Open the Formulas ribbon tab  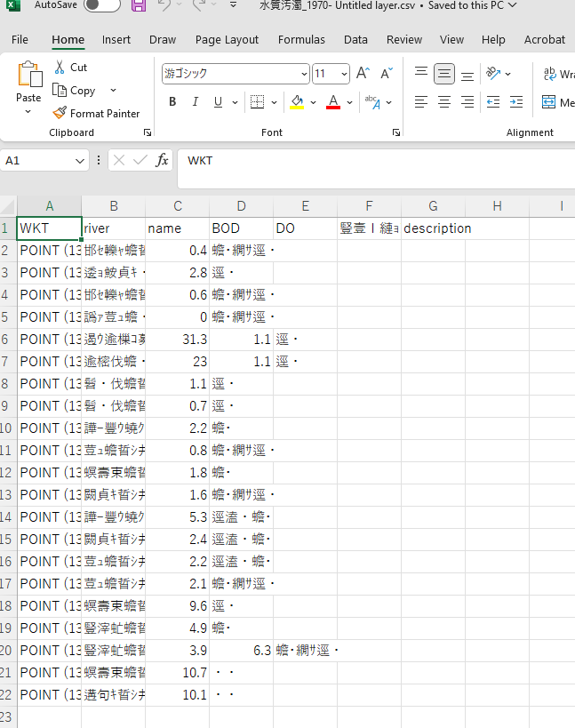[301, 39]
